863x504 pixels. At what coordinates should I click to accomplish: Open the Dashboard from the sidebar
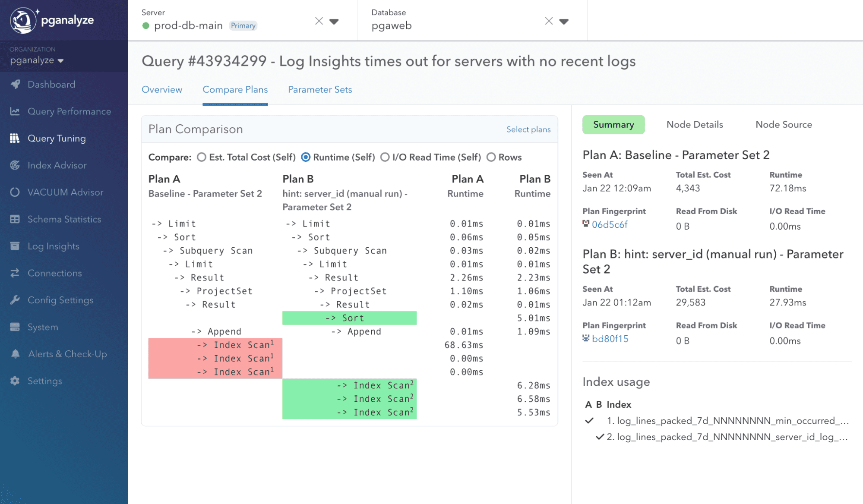51,84
